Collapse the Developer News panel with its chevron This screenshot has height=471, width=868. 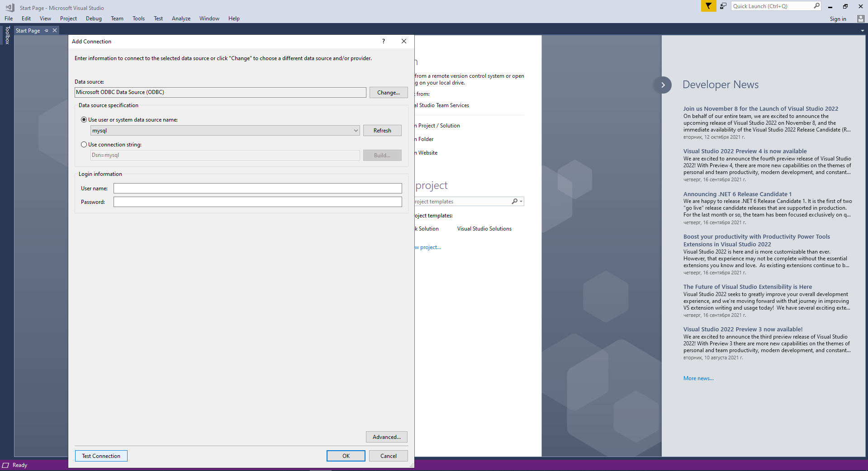(663, 85)
